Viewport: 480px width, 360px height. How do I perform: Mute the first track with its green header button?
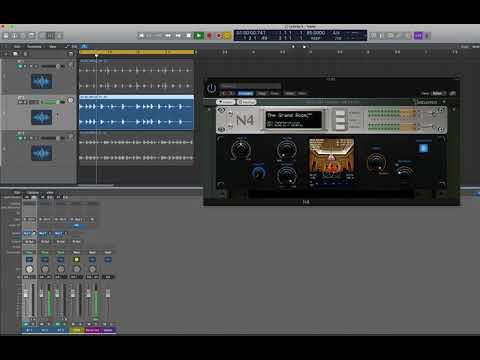(x=20, y=66)
